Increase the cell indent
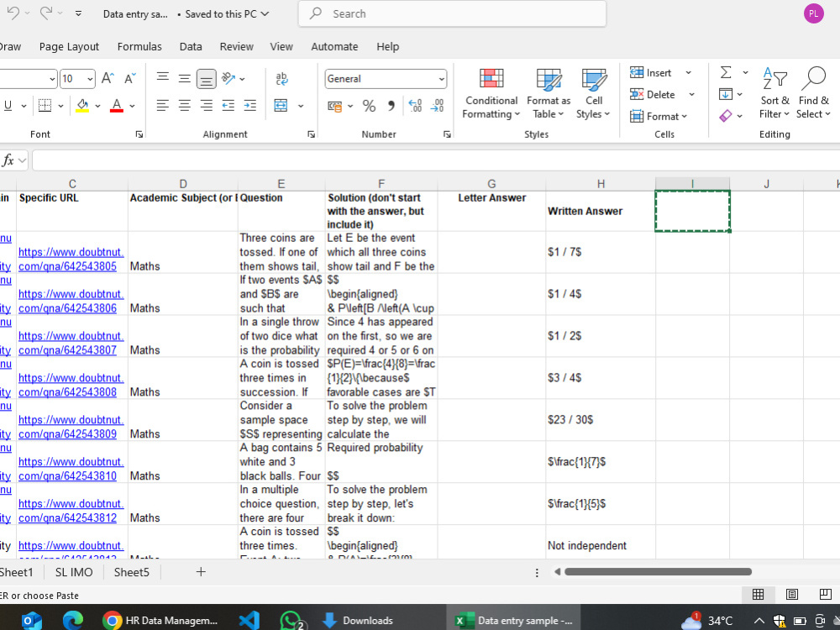The height and width of the screenshot is (630, 840). [249, 106]
